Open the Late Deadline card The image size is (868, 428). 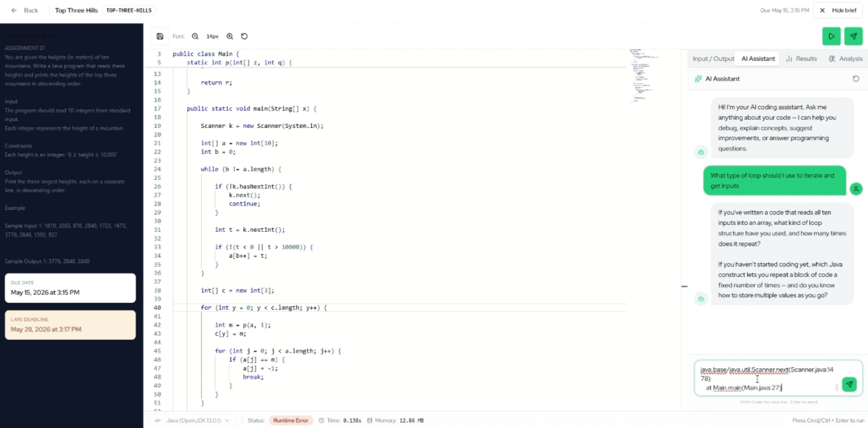(71, 325)
